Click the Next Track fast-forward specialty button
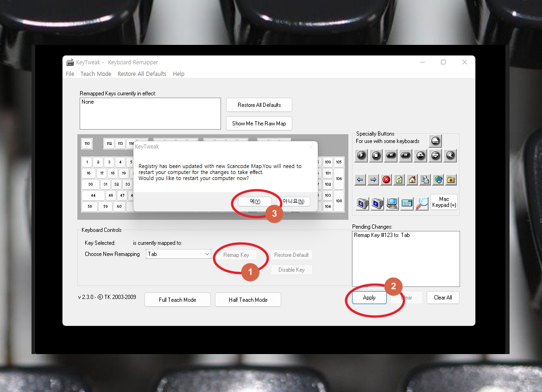 click(406, 156)
